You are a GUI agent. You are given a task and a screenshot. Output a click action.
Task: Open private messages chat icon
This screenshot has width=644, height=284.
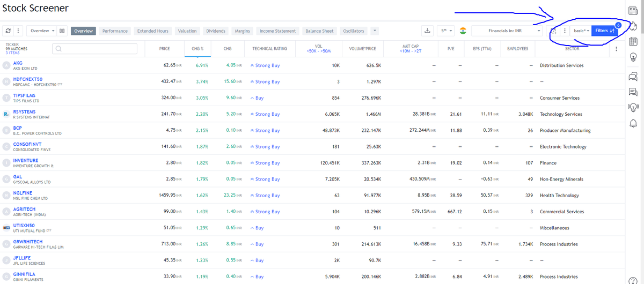coord(633,92)
